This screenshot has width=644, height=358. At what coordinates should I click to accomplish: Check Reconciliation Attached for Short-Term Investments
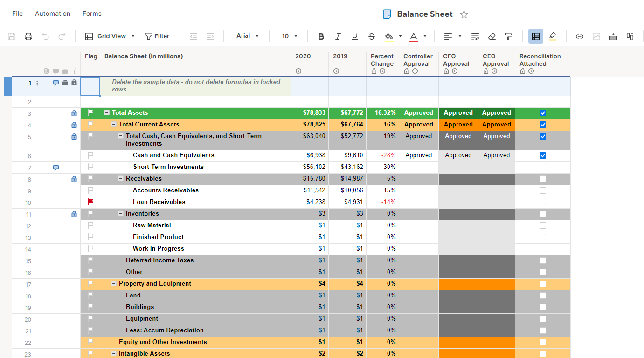(542, 167)
